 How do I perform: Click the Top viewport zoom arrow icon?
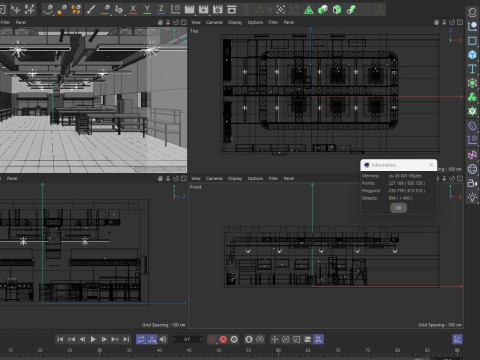tap(444, 22)
